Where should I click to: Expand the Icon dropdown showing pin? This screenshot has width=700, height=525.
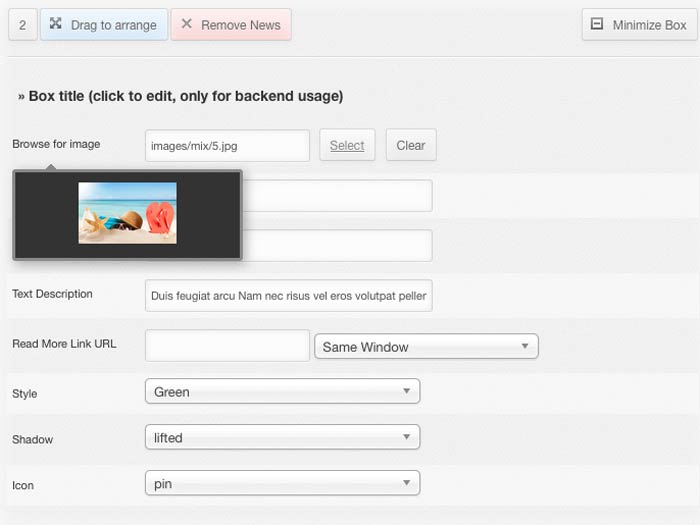[282, 483]
